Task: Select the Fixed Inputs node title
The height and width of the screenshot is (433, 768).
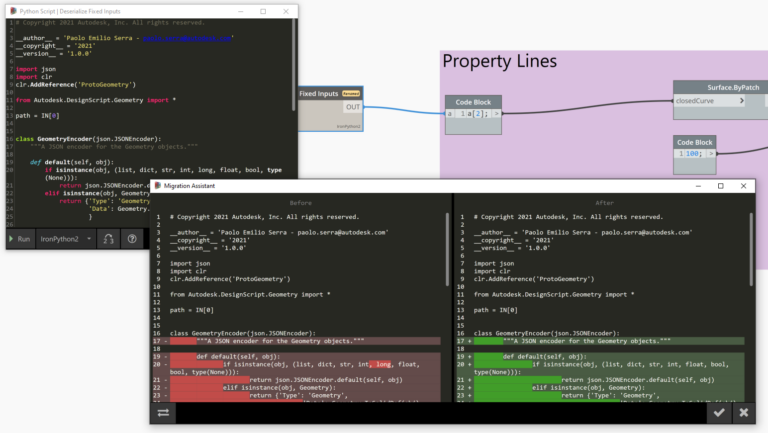Action: point(319,94)
